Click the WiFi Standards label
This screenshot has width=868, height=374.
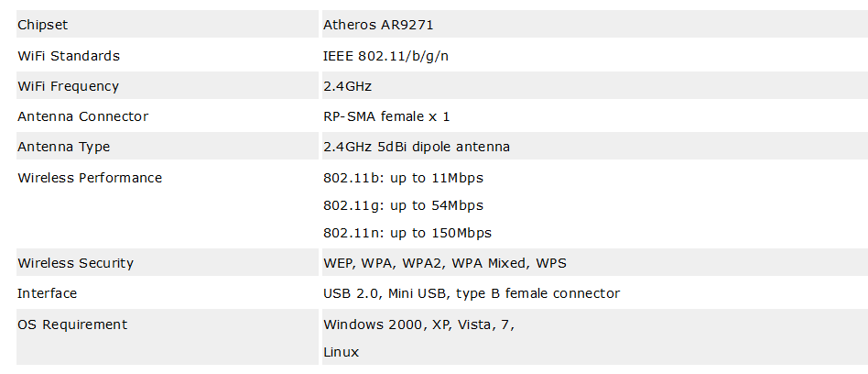tap(69, 56)
